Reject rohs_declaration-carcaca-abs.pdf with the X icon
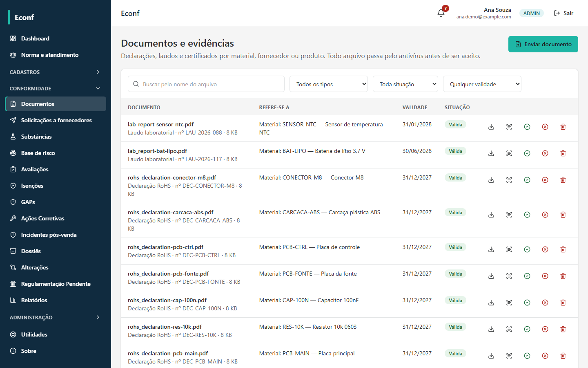Image resolution: width=588 pixels, height=368 pixels. tap(545, 215)
